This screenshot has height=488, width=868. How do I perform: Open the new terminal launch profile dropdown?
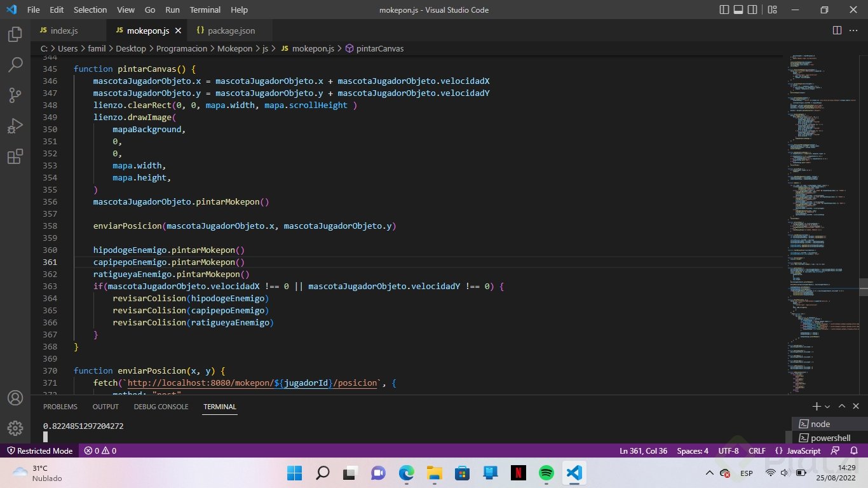(827, 407)
